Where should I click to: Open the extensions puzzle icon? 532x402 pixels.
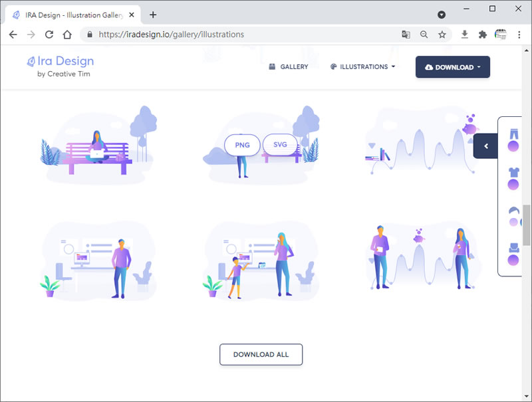483,35
